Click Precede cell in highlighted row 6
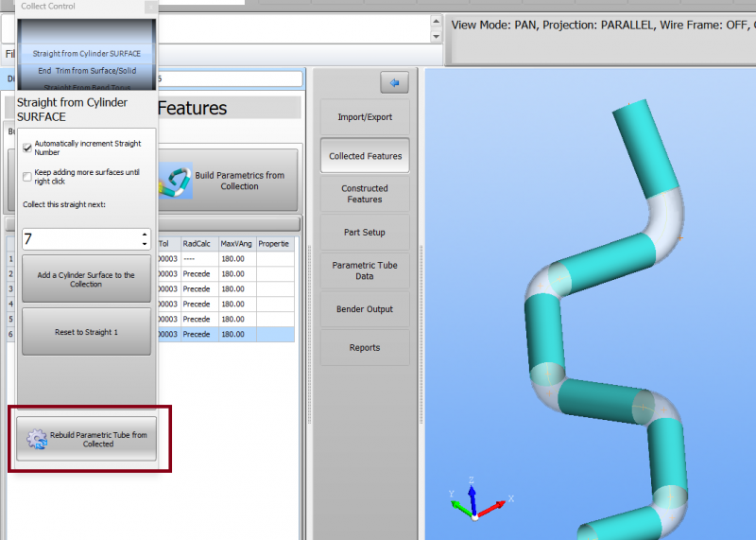This screenshot has width=756, height=540. [199, 334]
